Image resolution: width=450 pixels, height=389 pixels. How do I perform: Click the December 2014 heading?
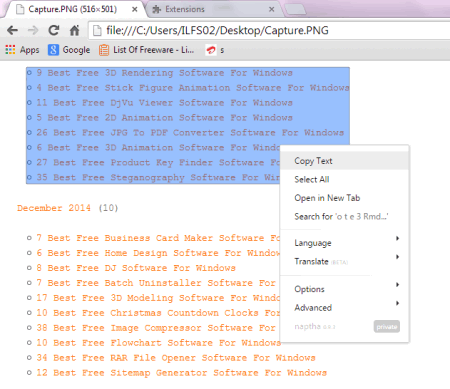(54, 208)
